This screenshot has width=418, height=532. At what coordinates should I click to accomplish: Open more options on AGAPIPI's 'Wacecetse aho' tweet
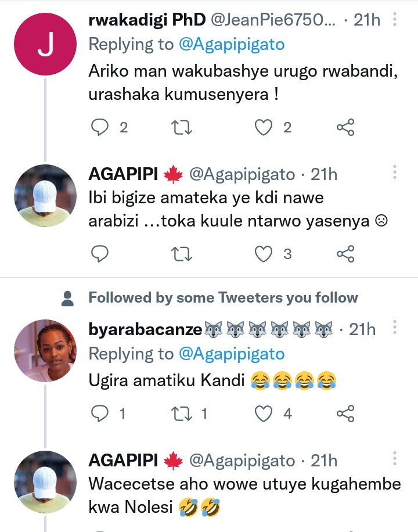point(395,459)
